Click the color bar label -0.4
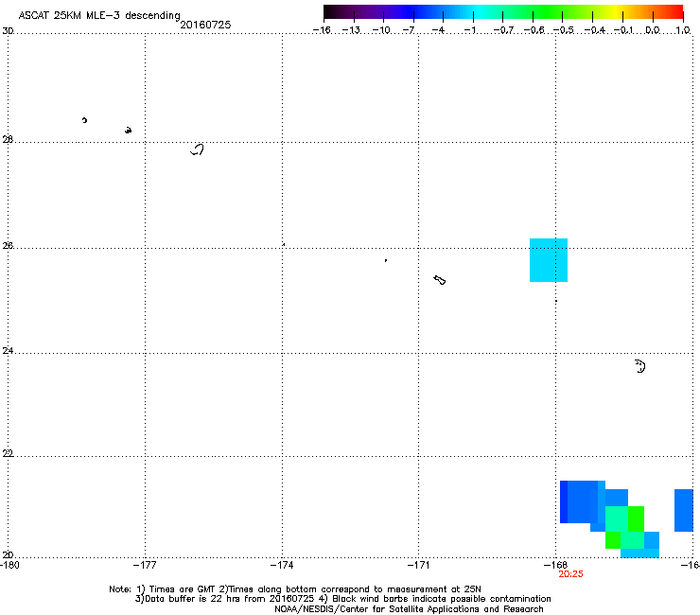The height and width of the screenshot is (615, 700). point(595,30)
